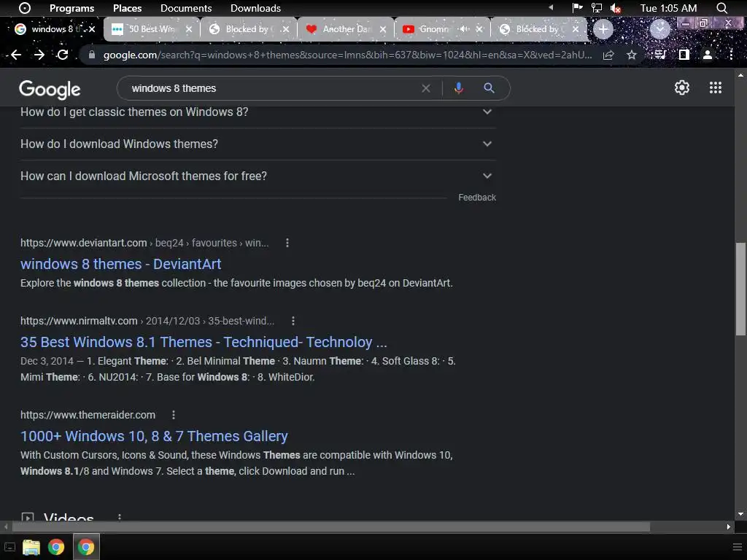Click the vertical scrollbar thumb
This screenshot has width=747, height=560.
click(740, 289)
